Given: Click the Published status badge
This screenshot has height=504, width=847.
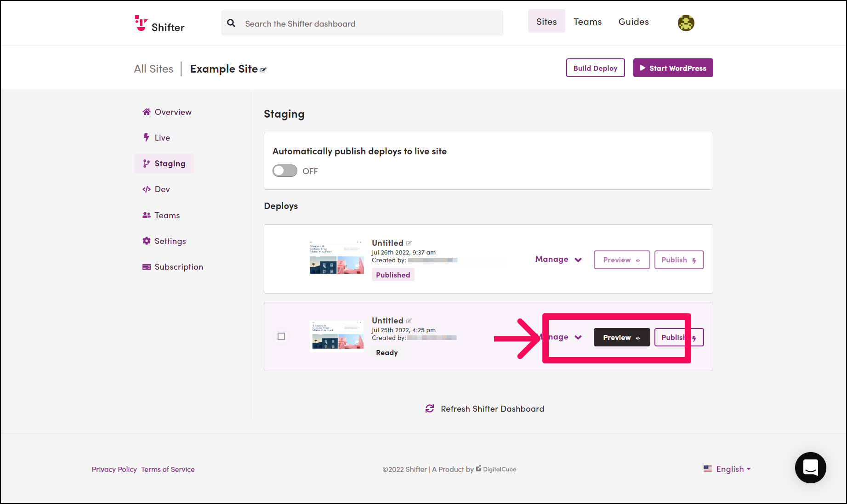Looking at the screenshot, I should point(393,275).
